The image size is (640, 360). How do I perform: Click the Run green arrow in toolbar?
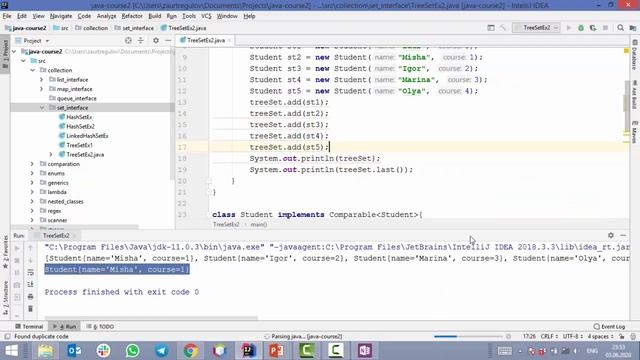[569, 28]
